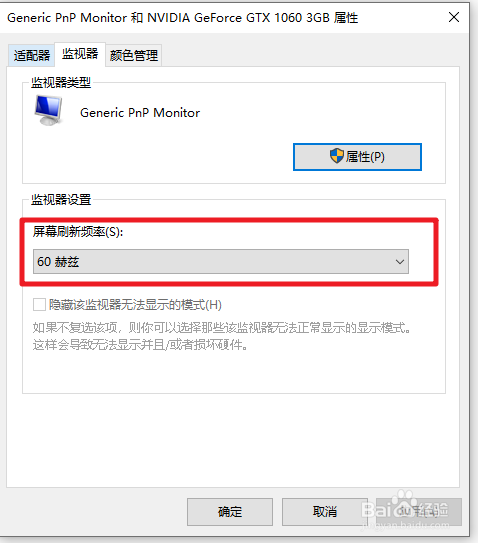Toggle 隐藏该监视器无法显示的模式 checkbox
478x543 pixels.
[39, 305]
